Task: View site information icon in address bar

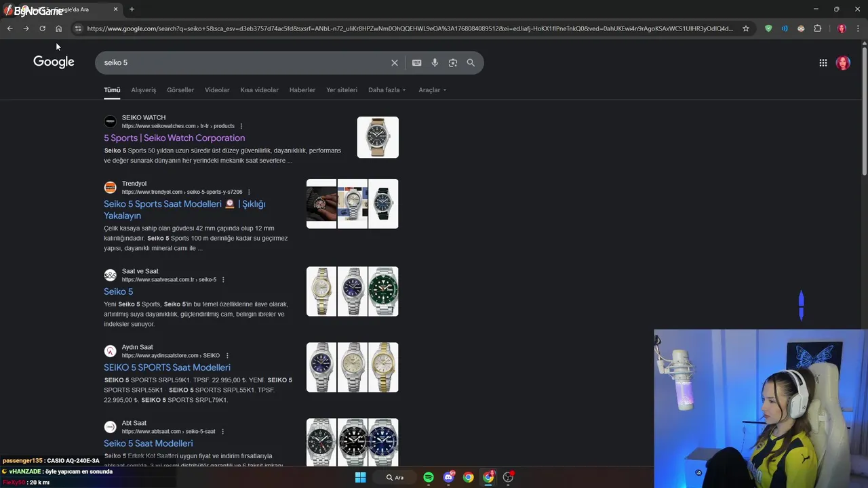Action: 78,28
